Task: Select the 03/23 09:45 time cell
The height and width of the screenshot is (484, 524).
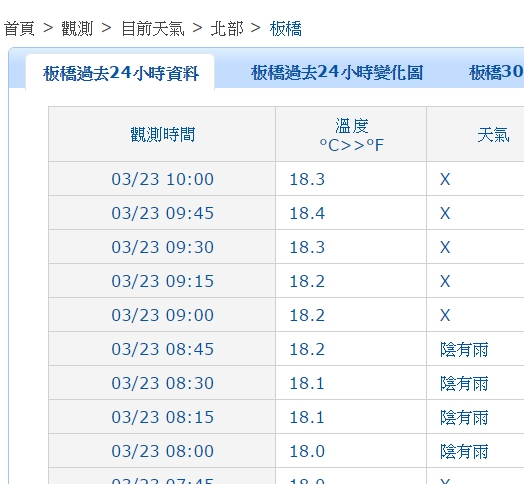Action: [x=162, y=213]
